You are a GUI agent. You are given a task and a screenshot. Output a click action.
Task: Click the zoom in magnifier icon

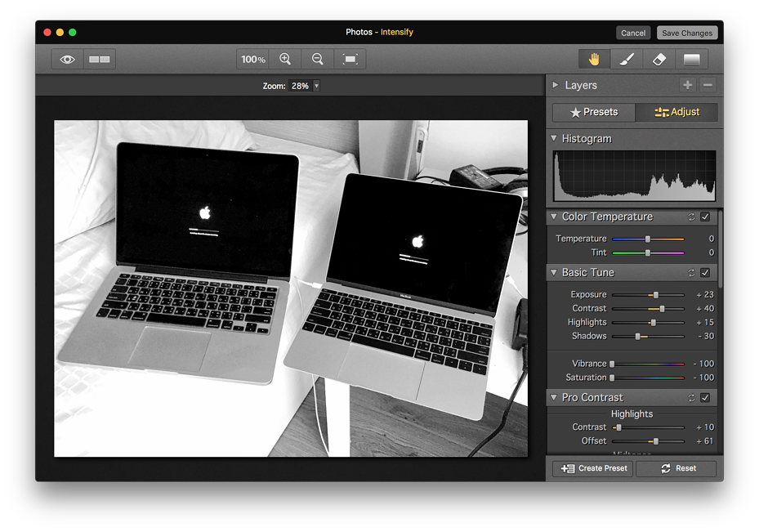tap(285, 59)
